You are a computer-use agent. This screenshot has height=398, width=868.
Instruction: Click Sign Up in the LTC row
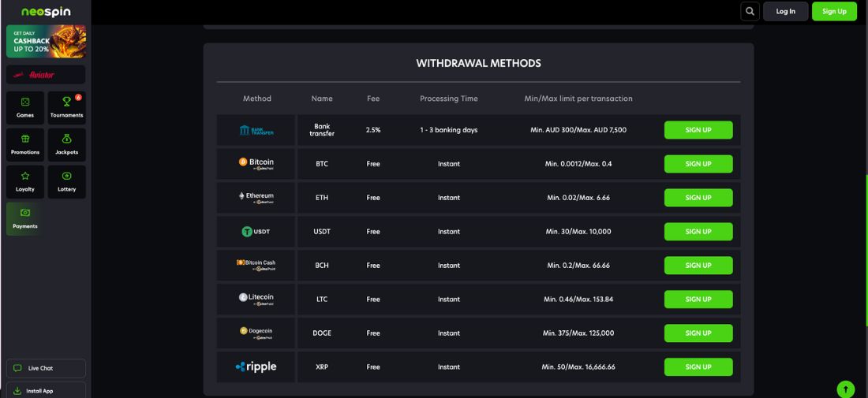point(698,299)
